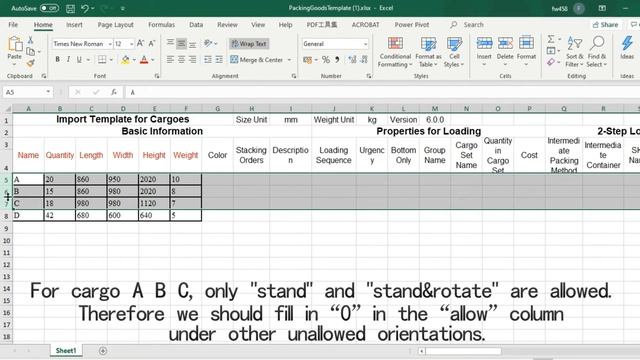The height and width of the screenshot is (360, 640).
Task: Click the Orientation text angle icon
Action: [x=208, y=43]
